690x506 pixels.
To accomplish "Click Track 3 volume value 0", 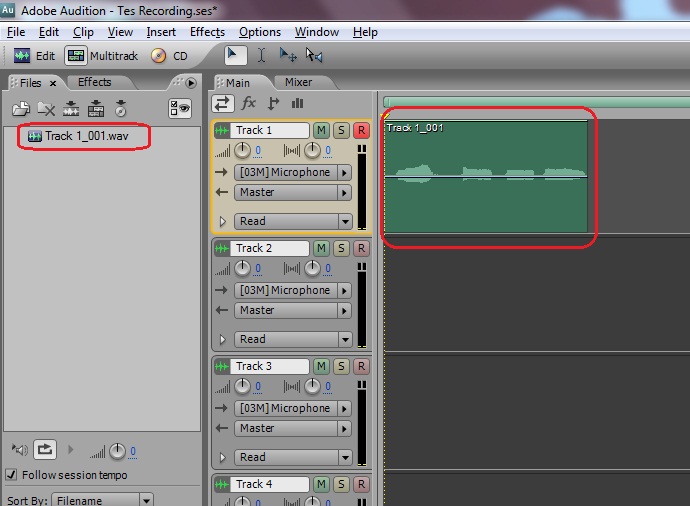I will point(258,387).
